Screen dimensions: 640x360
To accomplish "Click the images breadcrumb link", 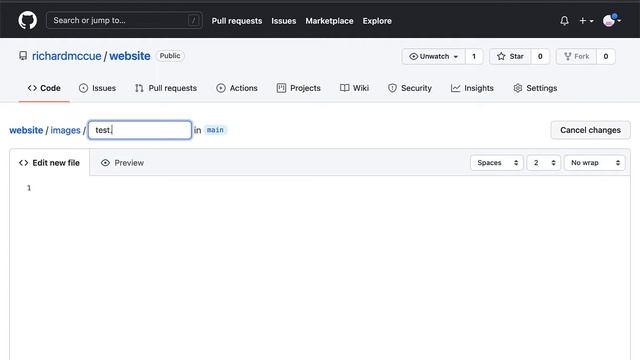I will pyautogui.click(x=65, y=130).
